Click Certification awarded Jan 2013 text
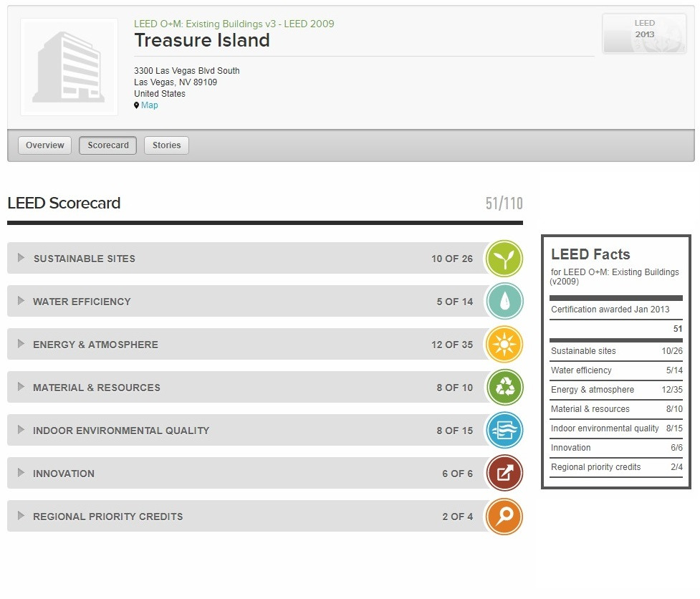 click(x=610, y=310)
